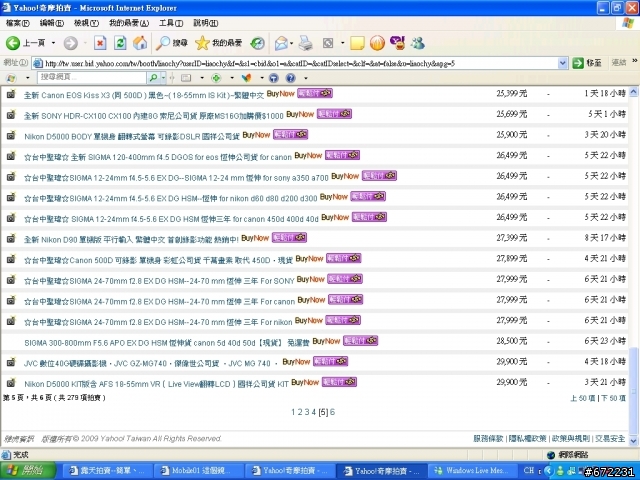Image resolution: width=640 pixels, height=480 pixels.
Task: Open the 隱私權政策 footer link
Action: (527, 438)
